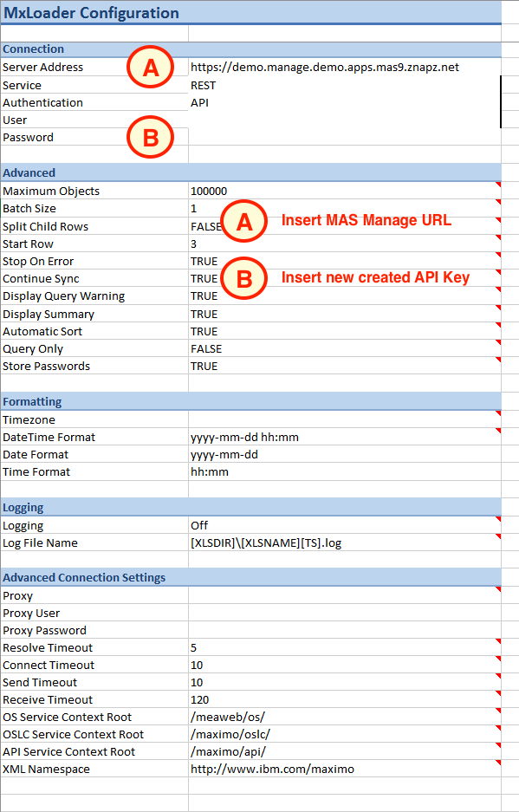Screen dimensions: 519x812
Task: Click the Connect Timeout value 10
Action: pos(345,665)
